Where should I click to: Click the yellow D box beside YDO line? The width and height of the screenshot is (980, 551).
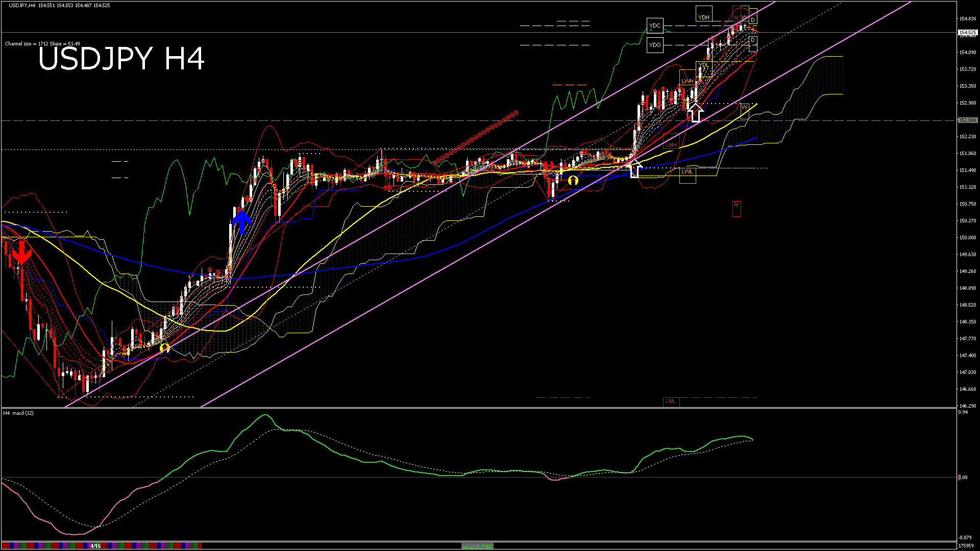coord(753,44)
